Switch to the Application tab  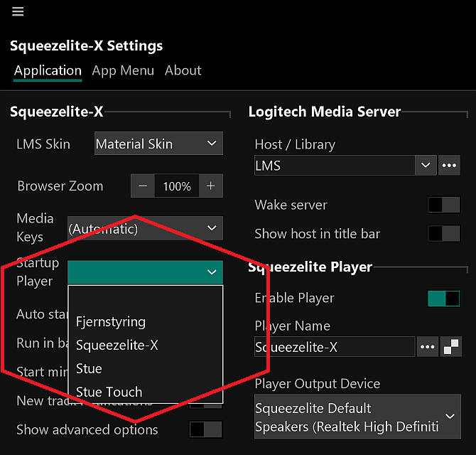[x=48, y=70]
